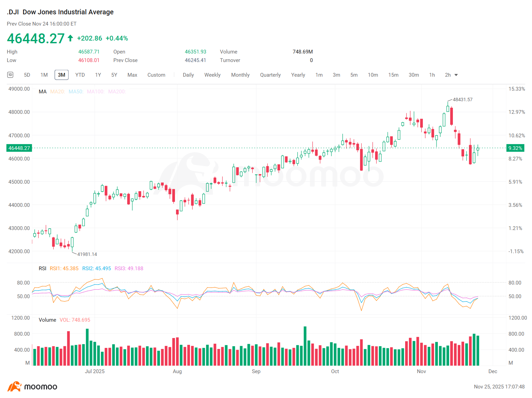This screenshot has height=398, width=532.
Task: Show the Max time range
Action: tap(132, 75)
